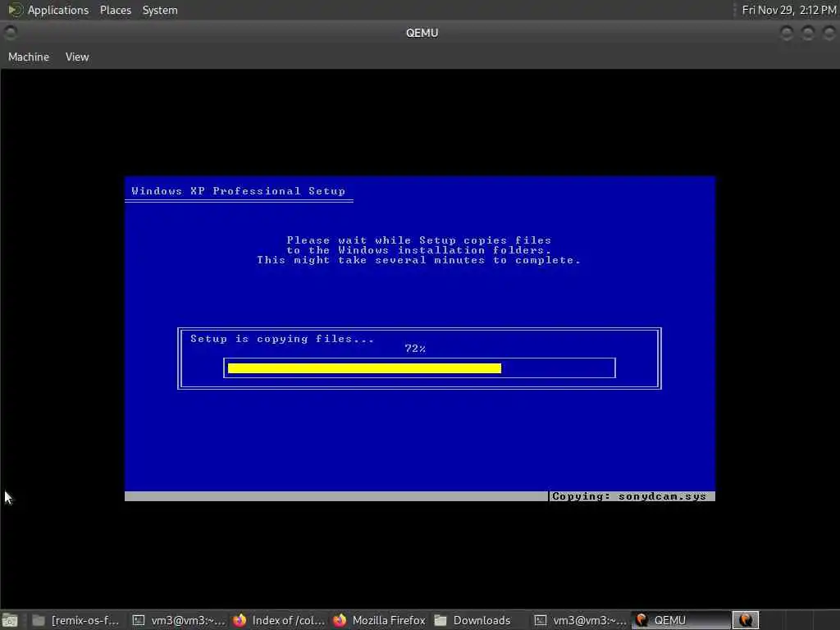Click the clock showing Fri Nov 29

(x=788, y=10)
